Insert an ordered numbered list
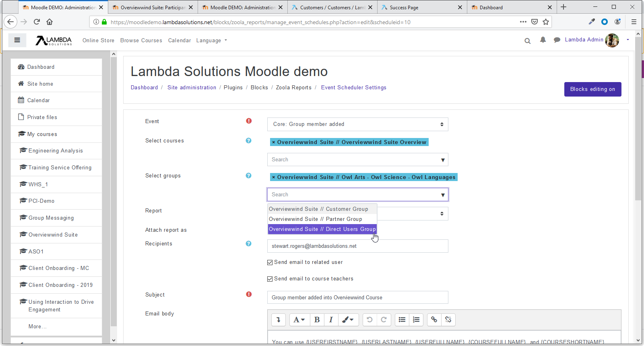 [x=416, y=319]
